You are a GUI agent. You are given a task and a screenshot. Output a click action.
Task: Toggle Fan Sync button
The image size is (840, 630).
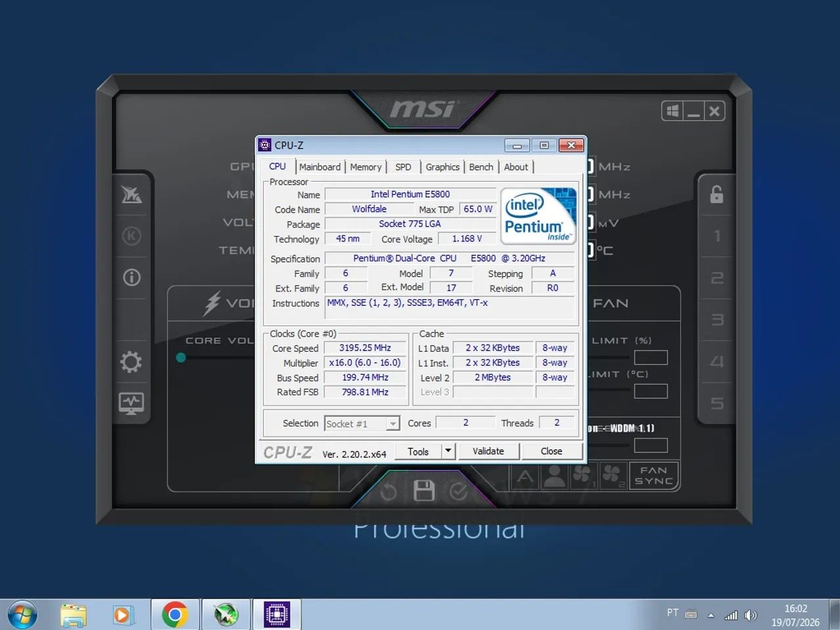pos(653,476)
